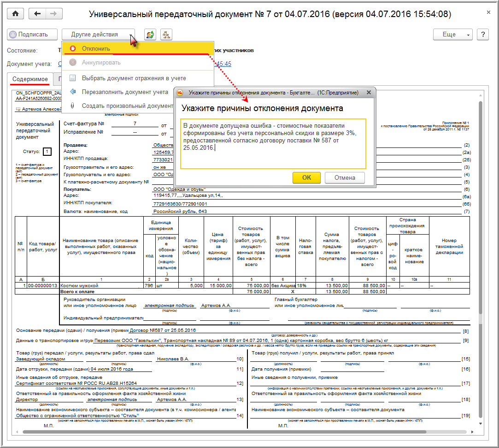499x448 pixels.
Task: Go to the home page icon
Action: (15, 14)
